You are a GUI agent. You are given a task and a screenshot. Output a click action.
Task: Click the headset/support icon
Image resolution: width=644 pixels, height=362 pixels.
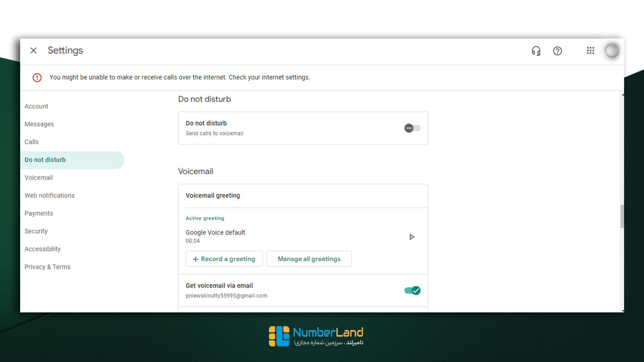pos(537,50)
